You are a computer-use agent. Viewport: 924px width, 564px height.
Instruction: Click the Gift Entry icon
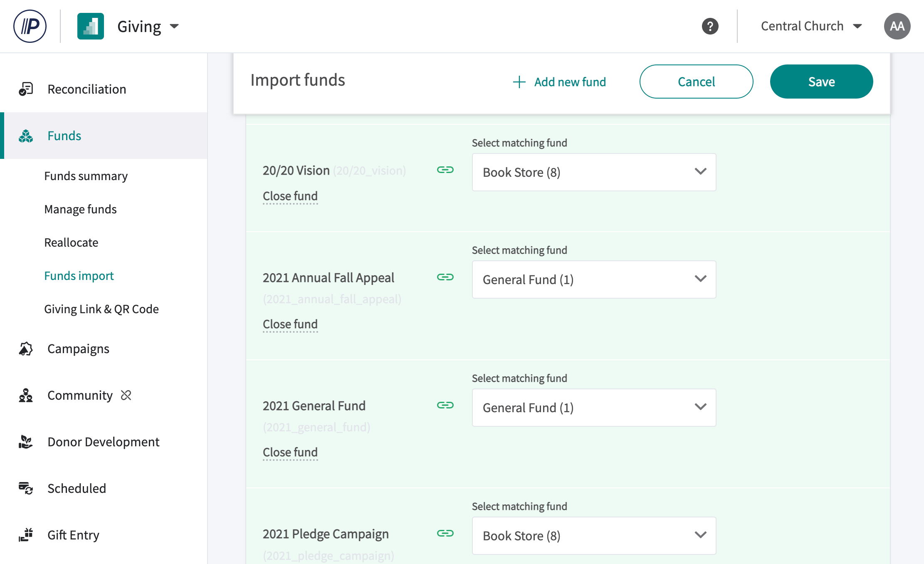26,535
